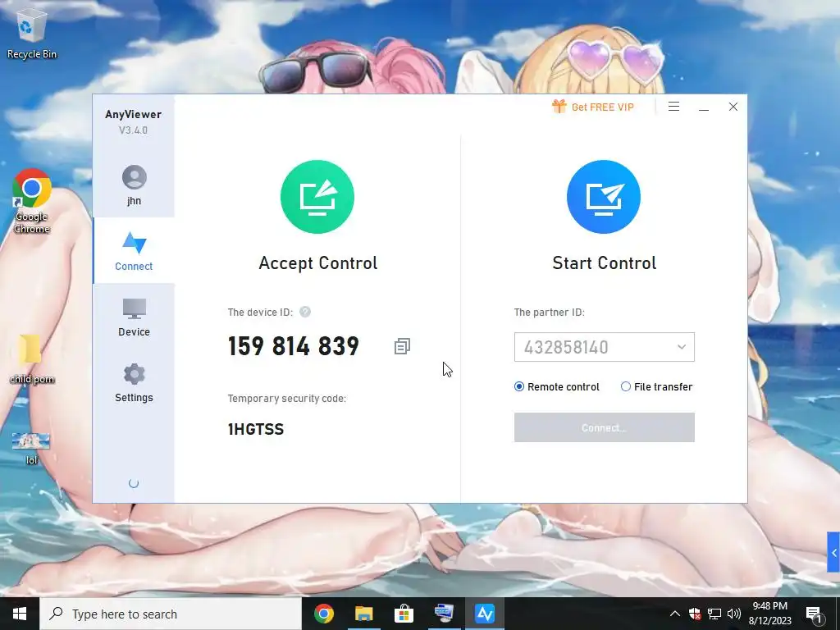This screenshot has width=840, height=630.
Task: Open the Windows Start menu
Action: (20, 614)
